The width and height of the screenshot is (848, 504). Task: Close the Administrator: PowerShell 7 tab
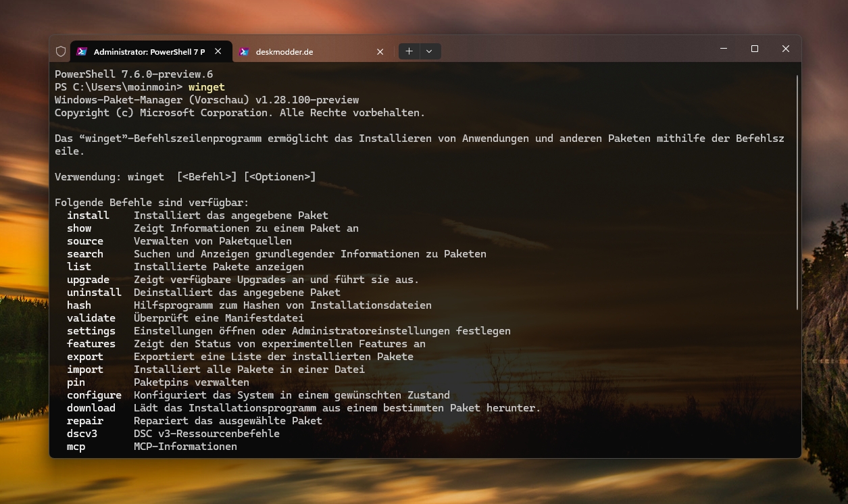pyautogui.click(x=218, y=51)
